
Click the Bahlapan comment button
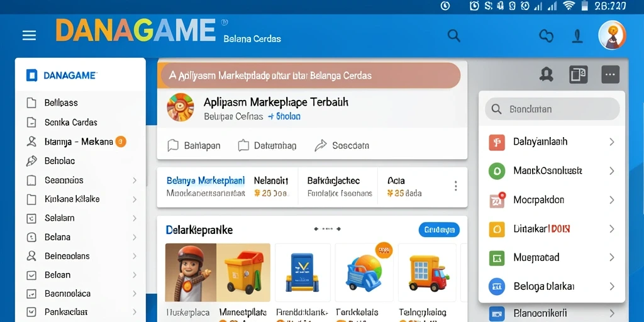(194, 145)
